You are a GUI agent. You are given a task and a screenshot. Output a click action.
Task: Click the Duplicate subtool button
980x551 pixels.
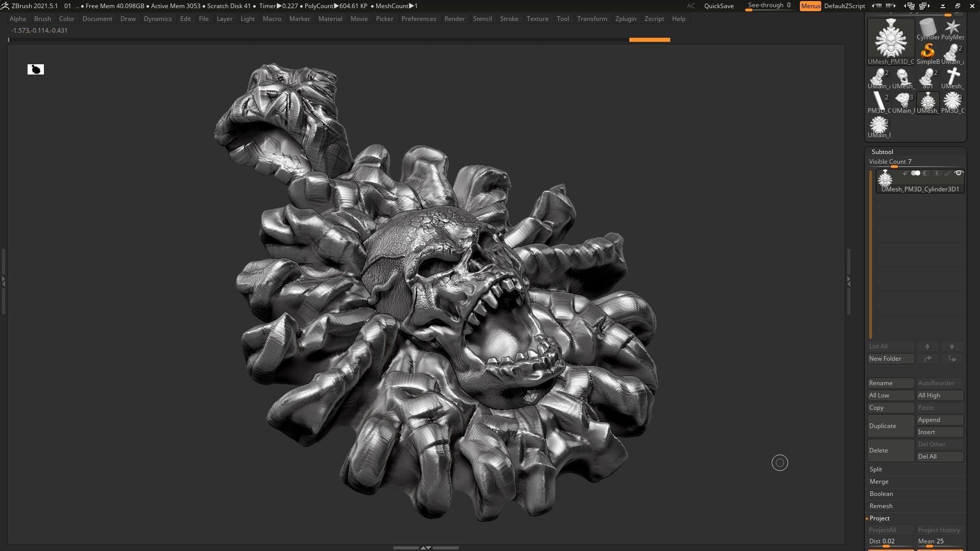890,426
